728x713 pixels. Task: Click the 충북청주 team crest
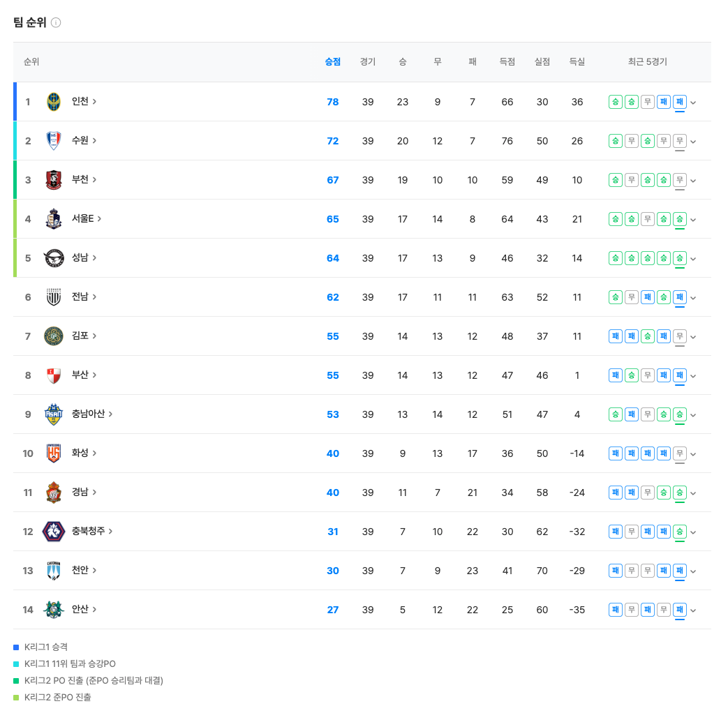pos(53,531)
